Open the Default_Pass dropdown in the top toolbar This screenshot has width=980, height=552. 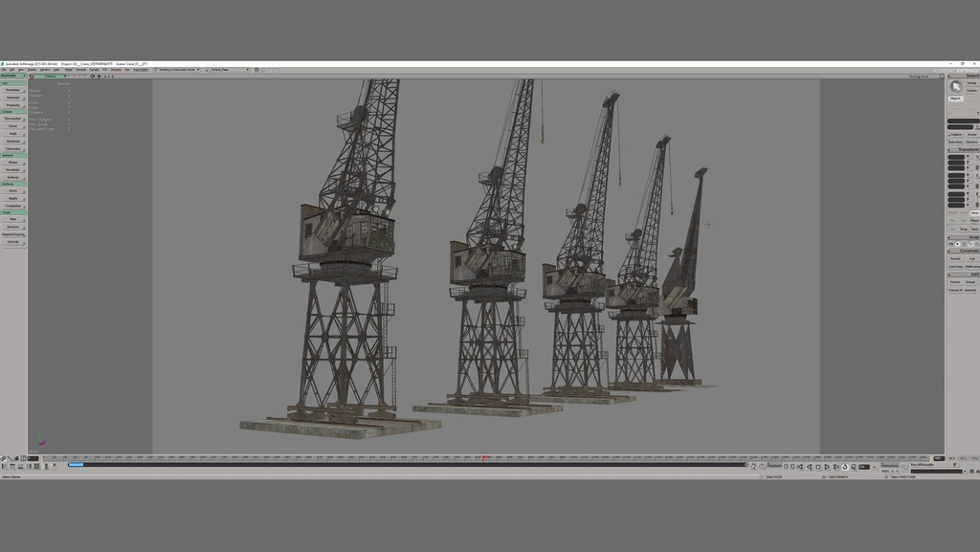(222, 69)
